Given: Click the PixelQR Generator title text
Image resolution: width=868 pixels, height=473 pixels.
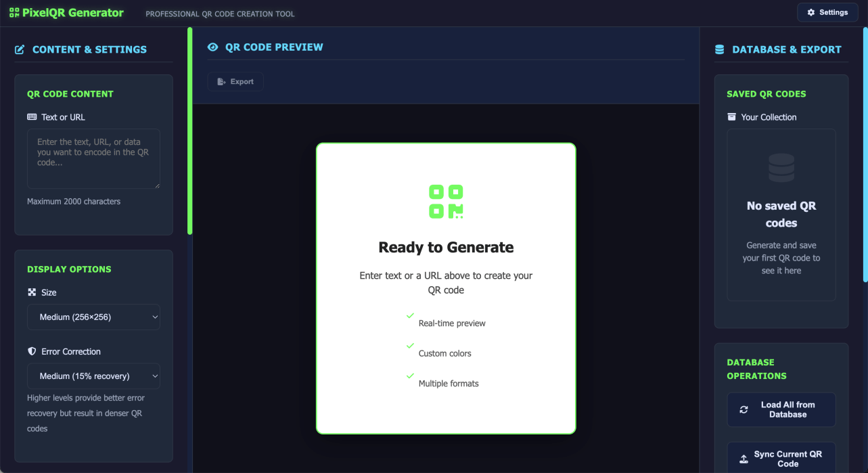Looking at the screenshot, I should (x=73, y=13).
